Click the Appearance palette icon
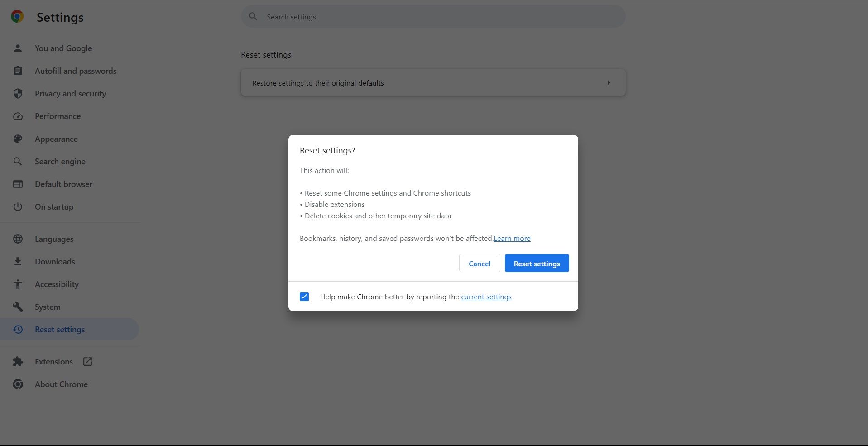The image size is (868, 446). (18, 139)
